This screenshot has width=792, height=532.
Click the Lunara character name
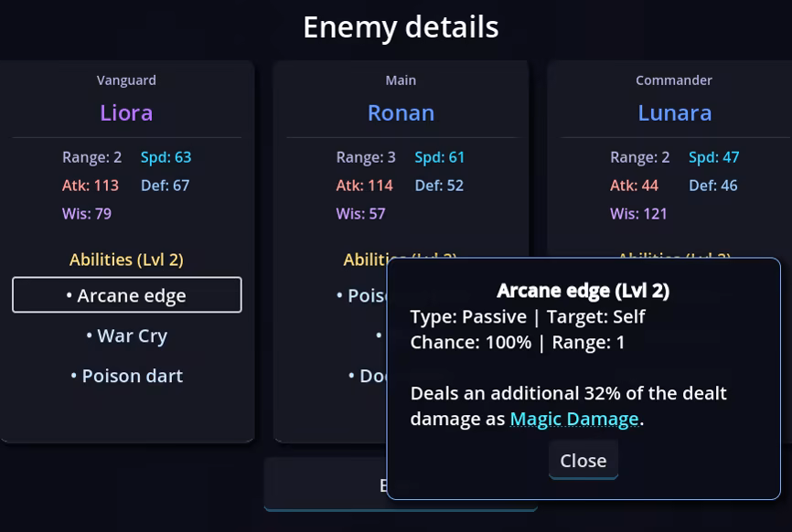[674, 112]
